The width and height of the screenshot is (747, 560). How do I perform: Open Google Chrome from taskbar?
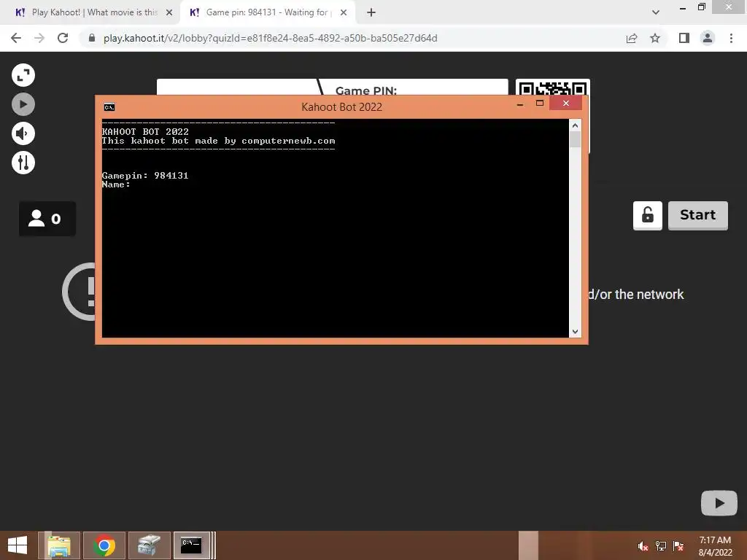pos(104,545)
